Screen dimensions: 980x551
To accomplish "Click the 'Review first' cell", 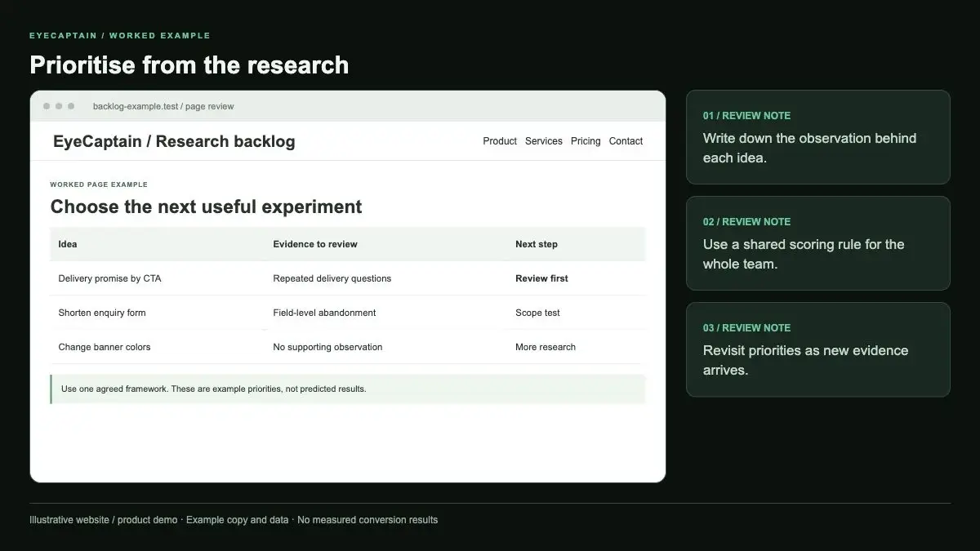I will [x=541, y=278].
